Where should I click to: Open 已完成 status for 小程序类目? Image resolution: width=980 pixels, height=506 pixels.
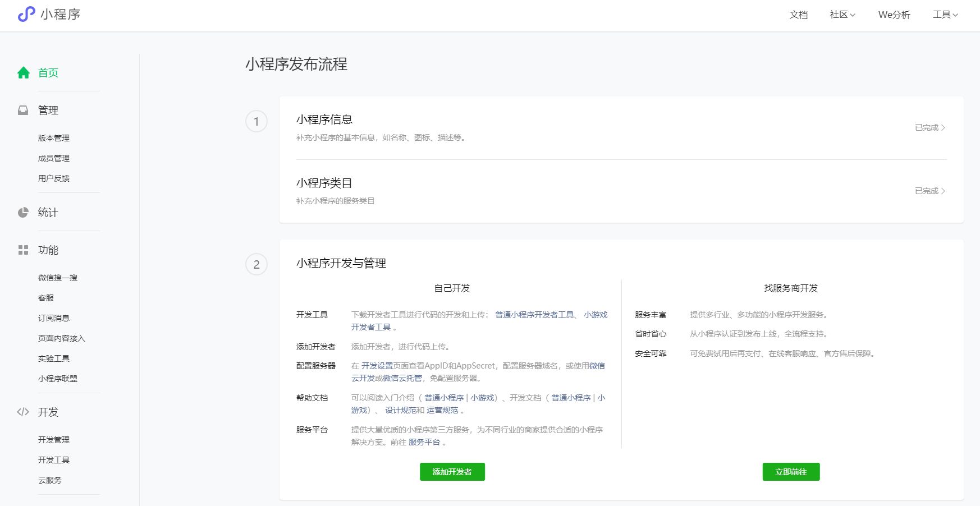coord(930,191)
